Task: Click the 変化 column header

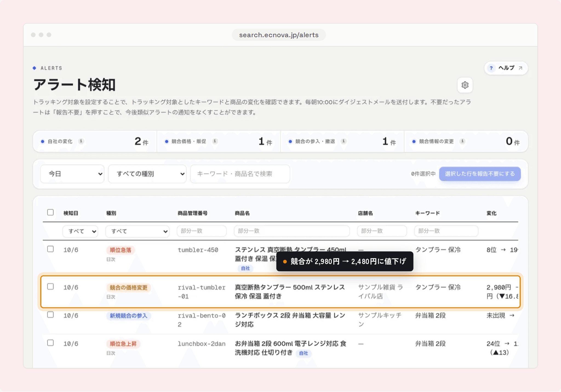Action: tap(491, 213)
